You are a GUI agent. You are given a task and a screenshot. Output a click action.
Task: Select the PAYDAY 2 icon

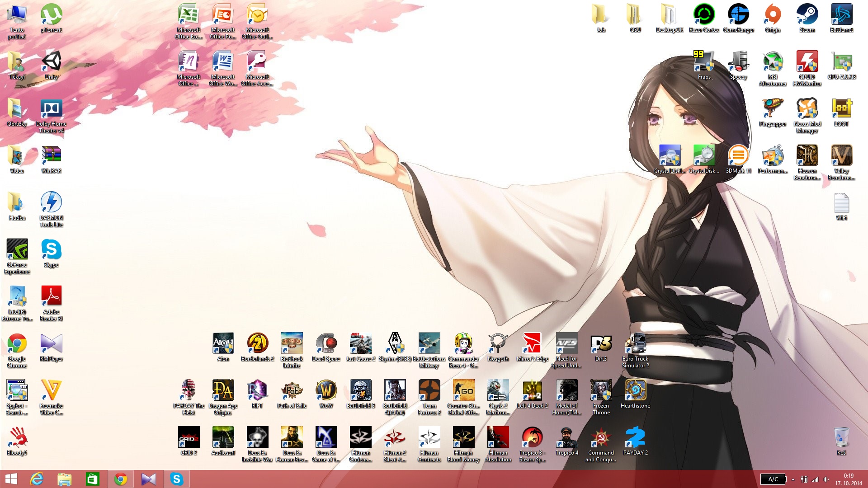click(635, 438)
